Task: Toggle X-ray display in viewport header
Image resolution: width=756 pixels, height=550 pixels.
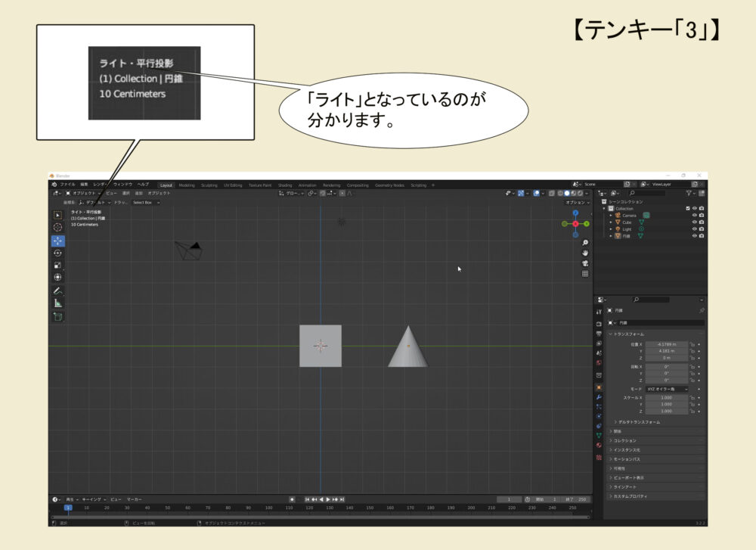Action: click(x=552, y=194)
